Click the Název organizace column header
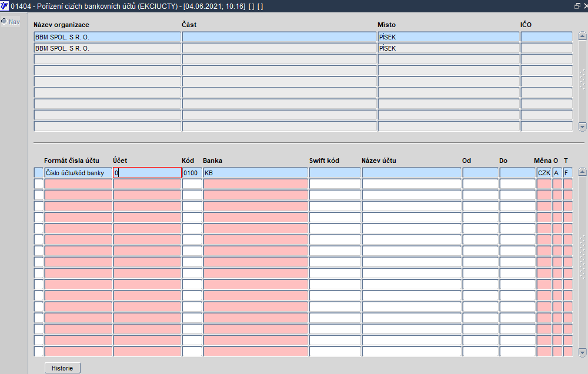 62,25
